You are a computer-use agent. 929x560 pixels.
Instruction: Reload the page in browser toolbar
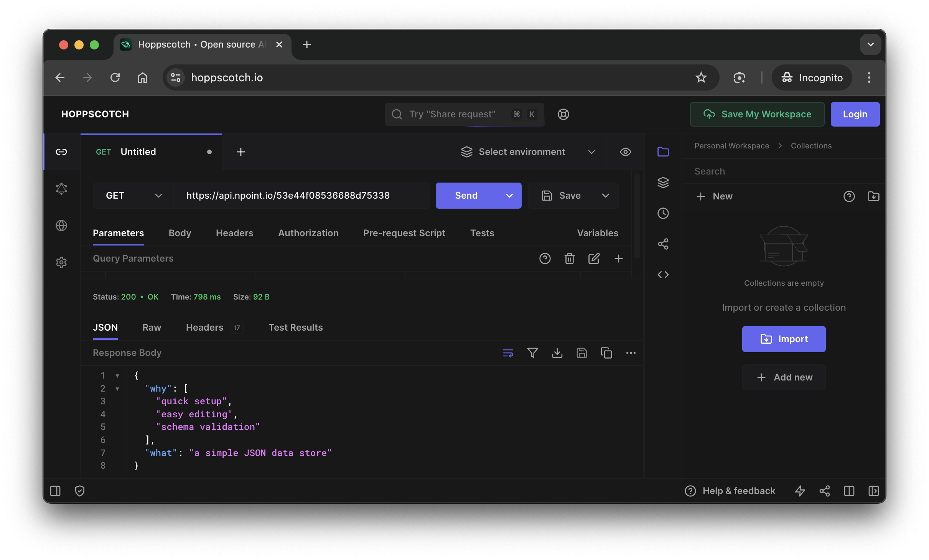(x=115, y=77)
